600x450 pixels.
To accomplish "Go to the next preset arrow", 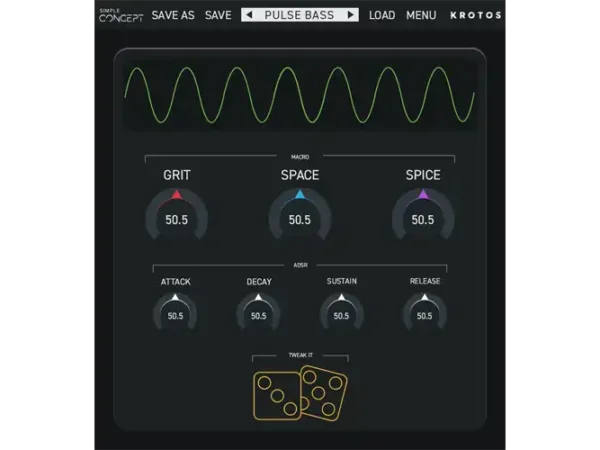I will pos(350,15).
